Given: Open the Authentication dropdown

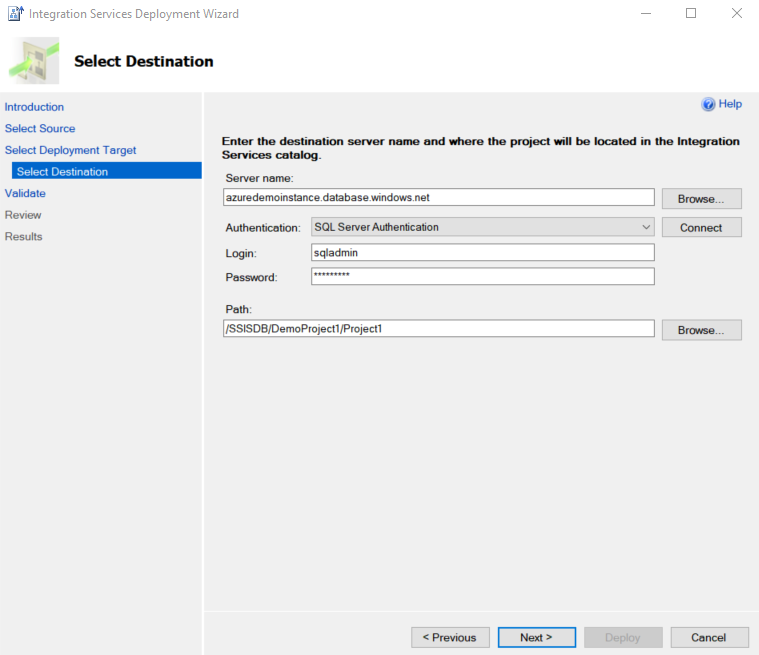Looking at the screenshot, I should pyautogui.click(x=483, y=227).
